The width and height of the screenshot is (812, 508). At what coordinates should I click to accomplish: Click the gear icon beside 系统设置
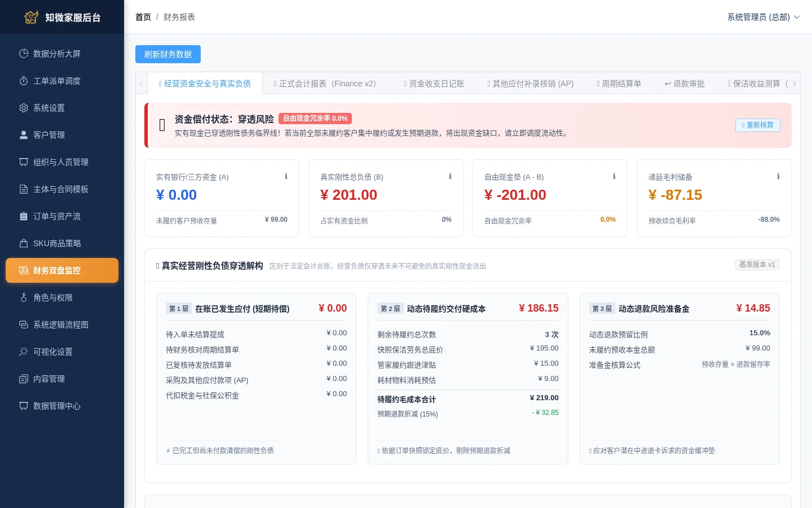coord(24,108)
